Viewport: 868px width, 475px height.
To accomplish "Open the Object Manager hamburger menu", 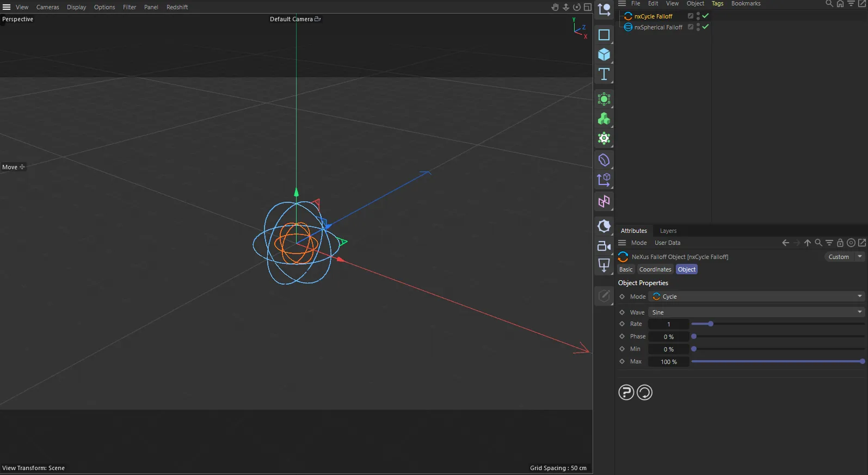I will [622, 3].
